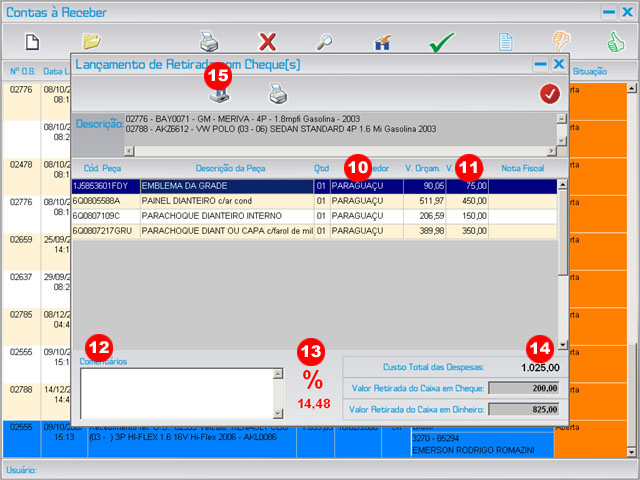
Task: Click the scroll-up arrow in Comentários box
Action: click(278, 373)
